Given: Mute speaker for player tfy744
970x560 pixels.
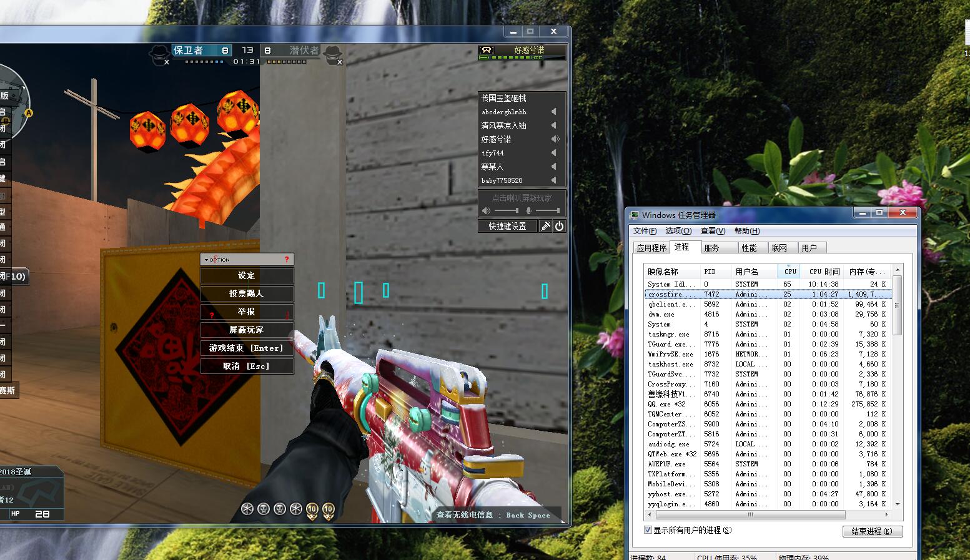Looking at the screenshot, I should [553, 153].
